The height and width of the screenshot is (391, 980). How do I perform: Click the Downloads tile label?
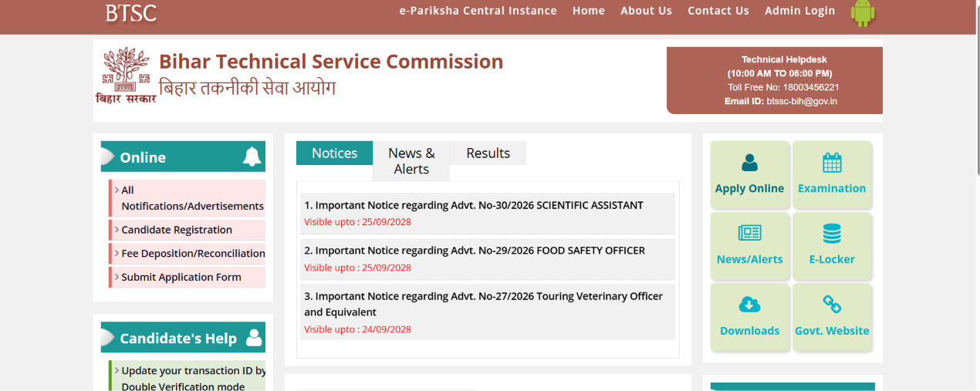point(749,330)
